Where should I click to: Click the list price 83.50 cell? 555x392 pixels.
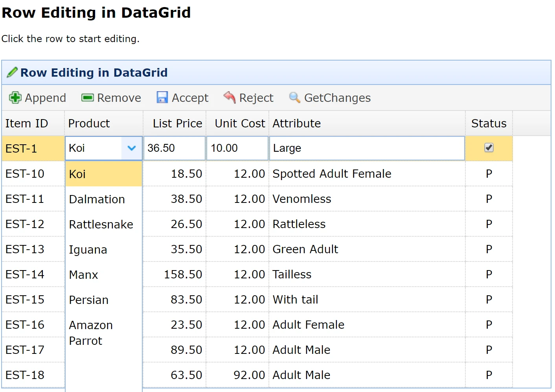(x=175, y=299)
